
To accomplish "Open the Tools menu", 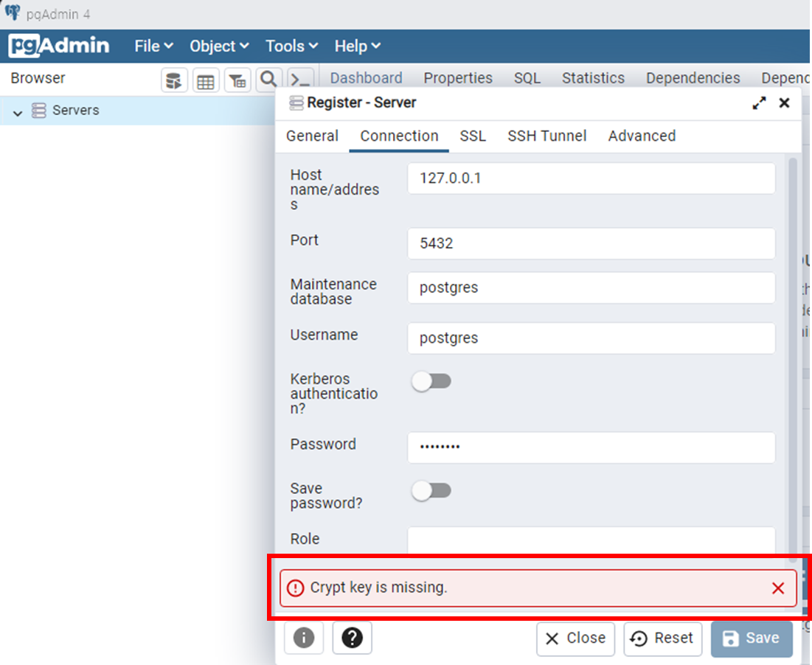I will [291, 46].
